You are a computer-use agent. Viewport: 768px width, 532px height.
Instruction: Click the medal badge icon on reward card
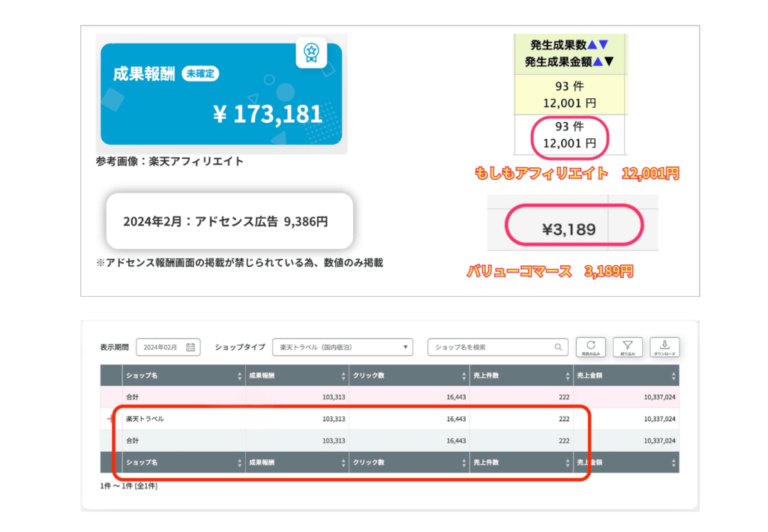click(x=311, y=52)
